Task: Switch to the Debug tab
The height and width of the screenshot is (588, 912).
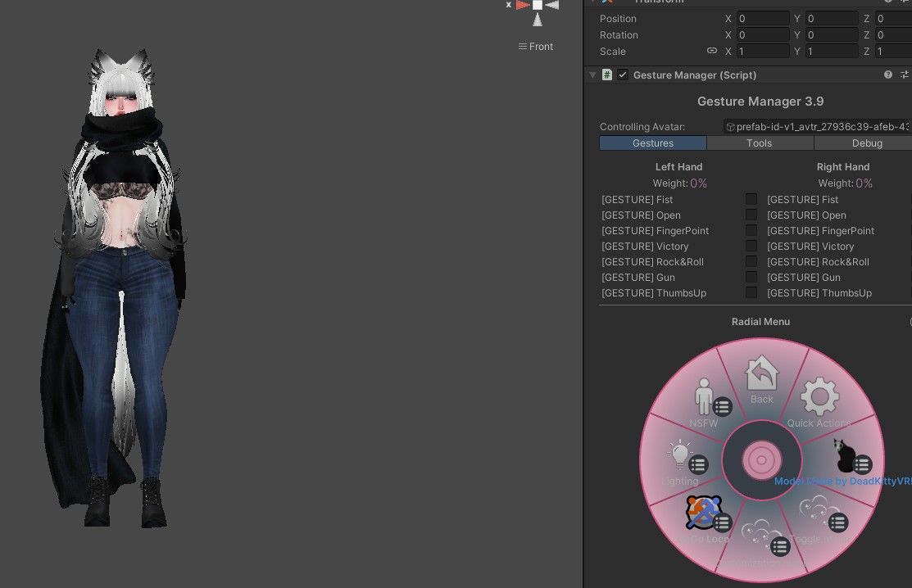Action: (x=863, y=143)
